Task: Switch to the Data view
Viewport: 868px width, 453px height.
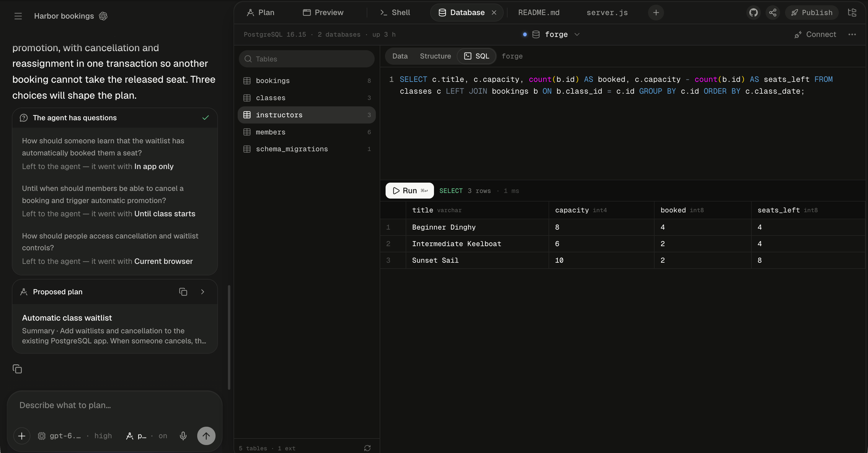Action: tap(400, 56)
